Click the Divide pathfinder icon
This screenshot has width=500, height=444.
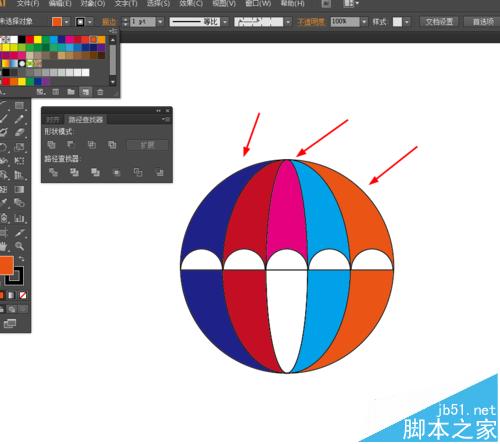point(53,172)
